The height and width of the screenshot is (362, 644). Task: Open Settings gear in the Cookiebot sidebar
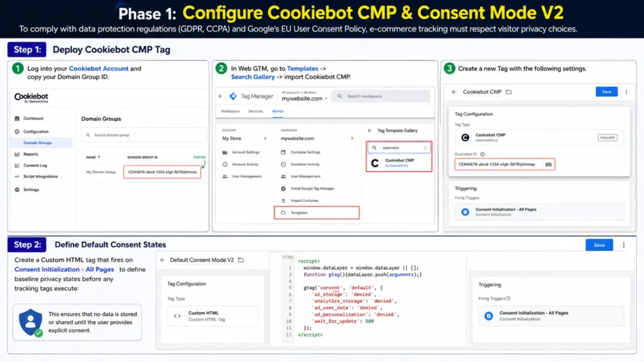[17, 190]
